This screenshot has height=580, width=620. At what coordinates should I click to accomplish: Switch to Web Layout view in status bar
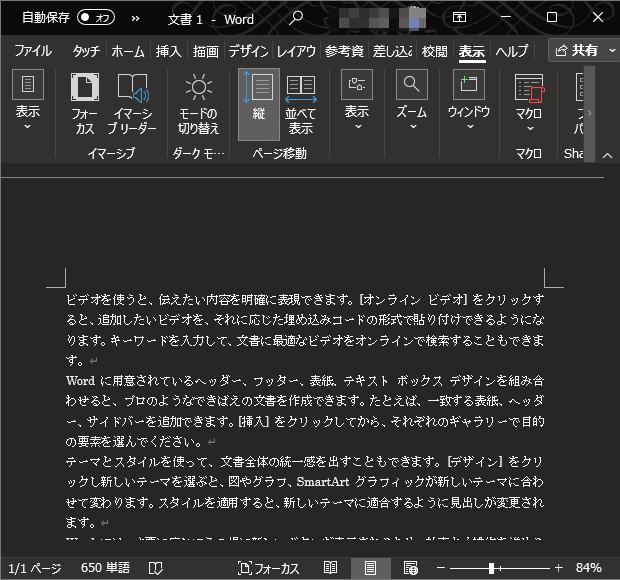point(410,568)
